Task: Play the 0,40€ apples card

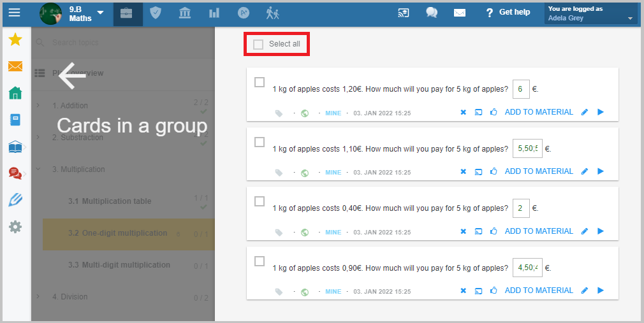Action: click(x=601, y=231)
